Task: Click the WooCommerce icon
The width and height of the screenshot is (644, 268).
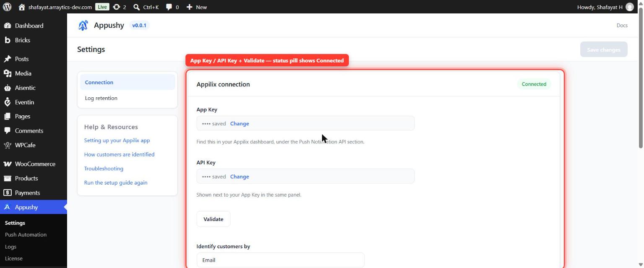Action: 7,164
